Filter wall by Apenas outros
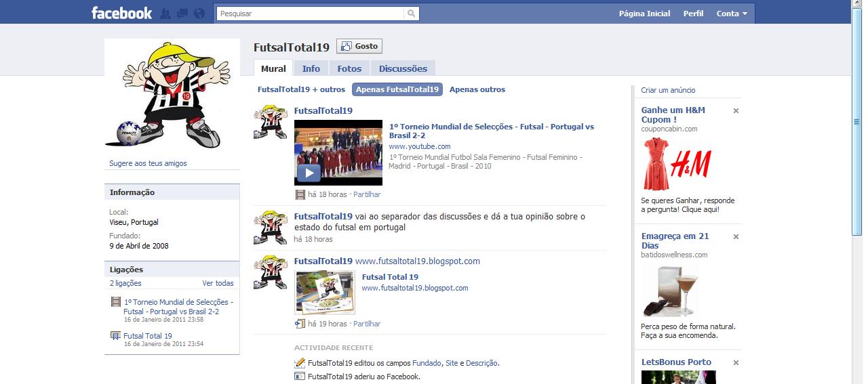The image size is (868, 384). coord(477,89)
